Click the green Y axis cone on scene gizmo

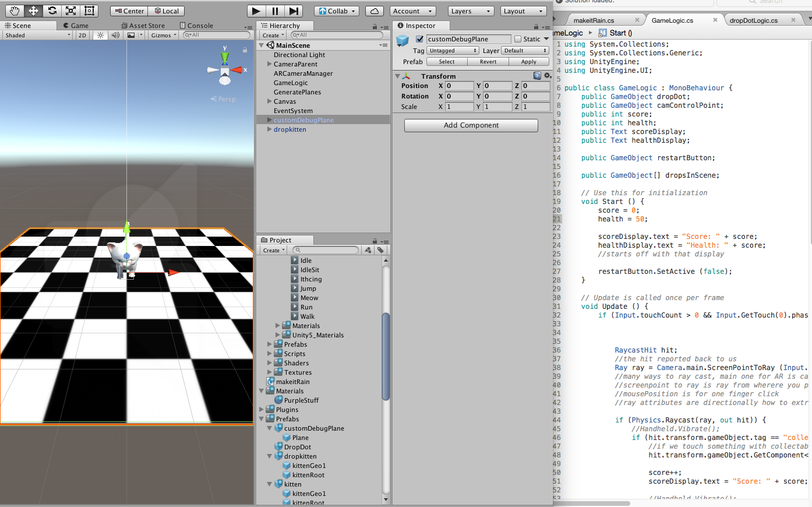click(225, 58)
